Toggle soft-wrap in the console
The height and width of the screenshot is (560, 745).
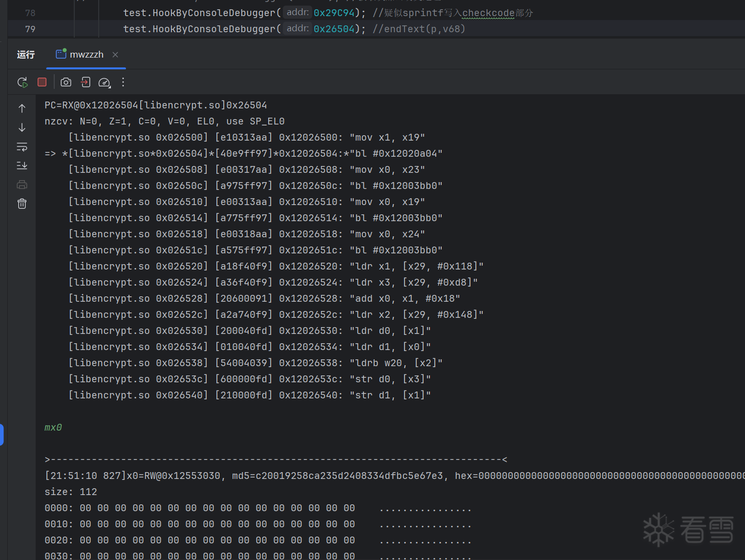[22, 147]
